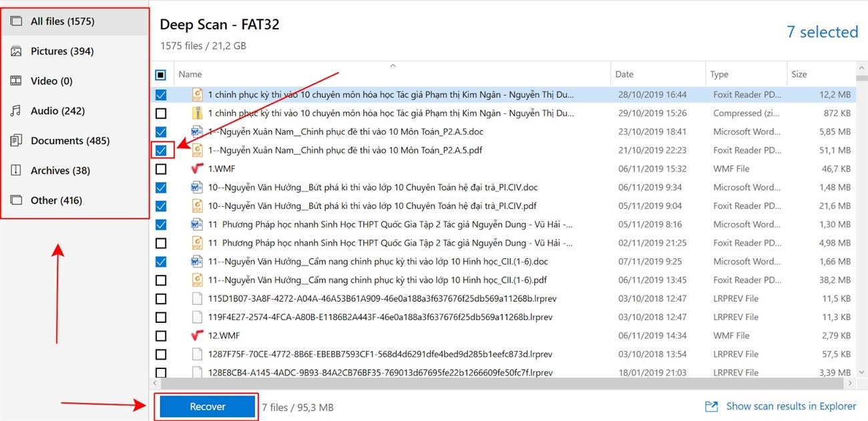Toggle the select-all checkbox in the header
Screen dimensions: 868x421
click(x=161, y=75)
